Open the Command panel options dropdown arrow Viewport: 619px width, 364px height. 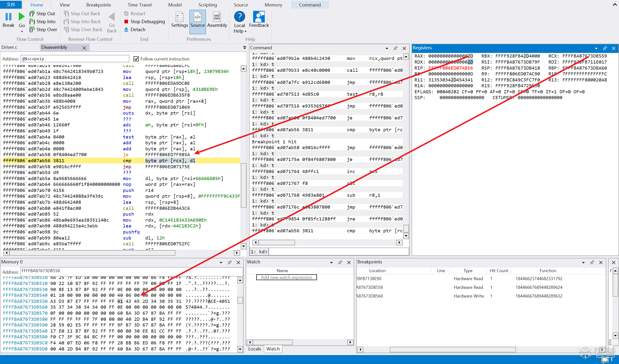(x=387, y=48)
